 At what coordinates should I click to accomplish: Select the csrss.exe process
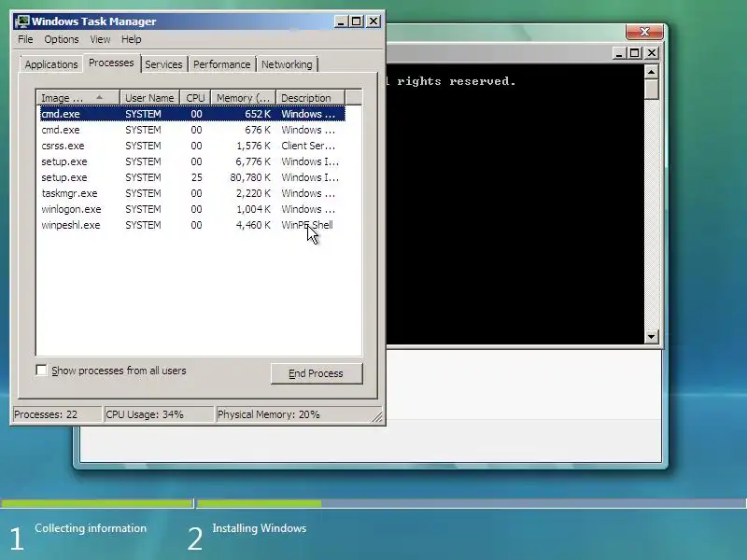pos(192,146)
